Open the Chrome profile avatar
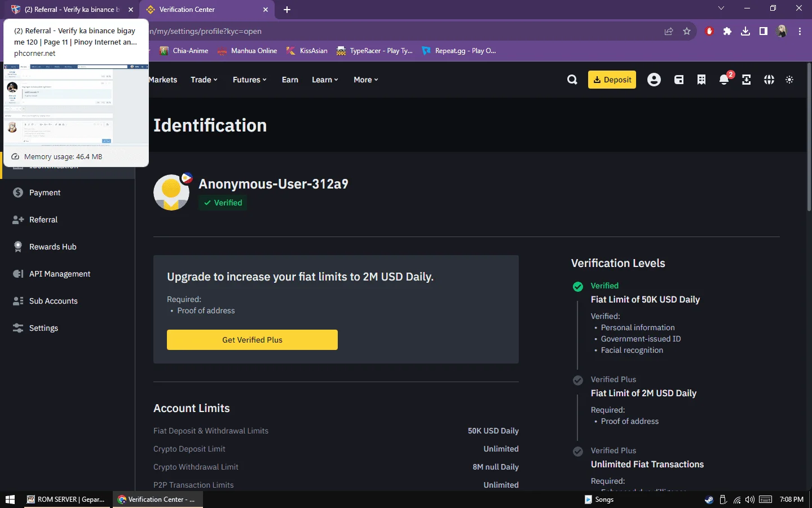 (x=782, y=31)
